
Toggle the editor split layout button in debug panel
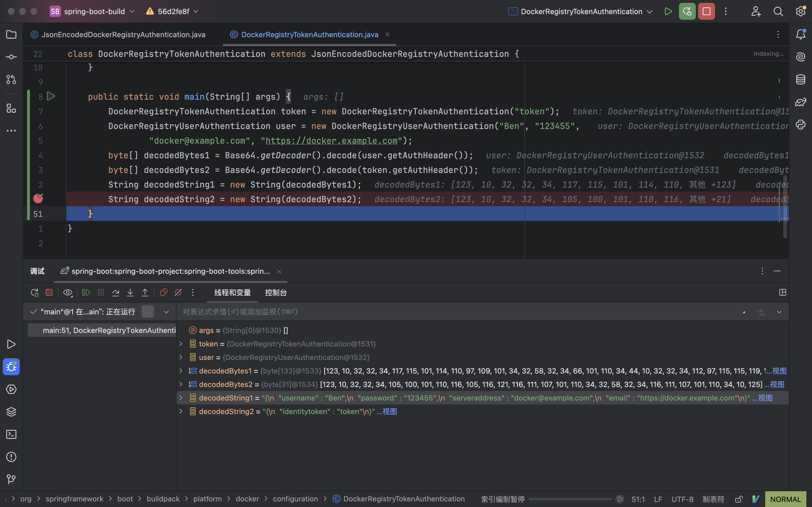783,292
